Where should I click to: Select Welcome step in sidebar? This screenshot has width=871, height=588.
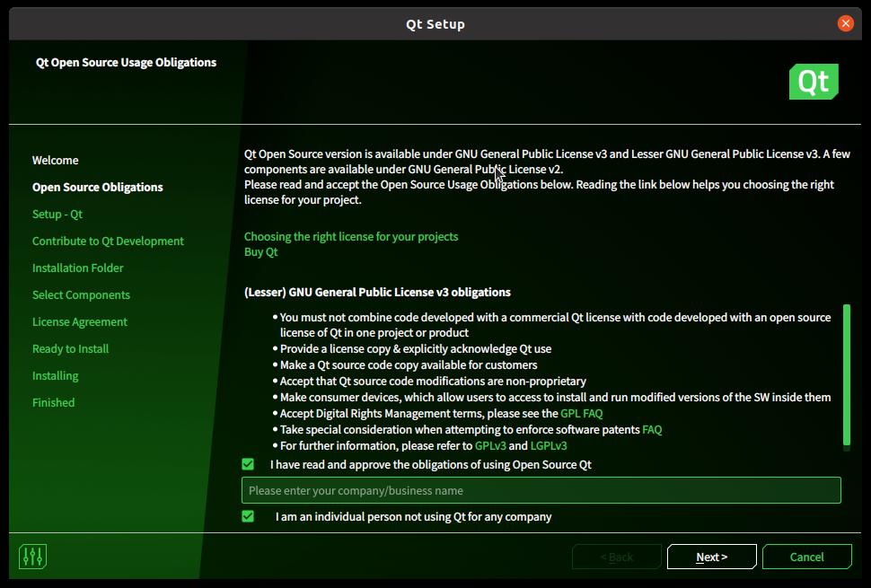(x=55, y=160)
